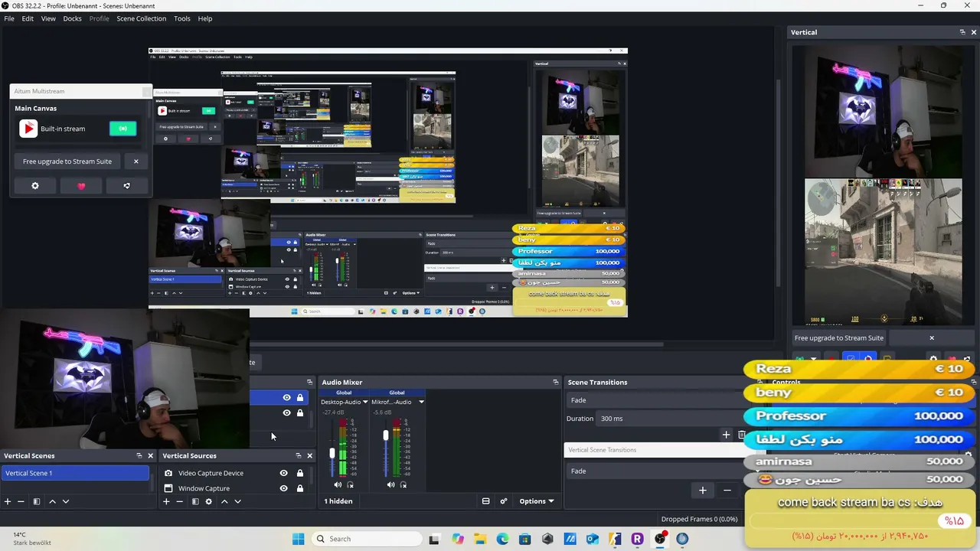The height and width of the screenshot is (551, 980).
Task: Add a new vertical scene
Action: tap(8, 501)
